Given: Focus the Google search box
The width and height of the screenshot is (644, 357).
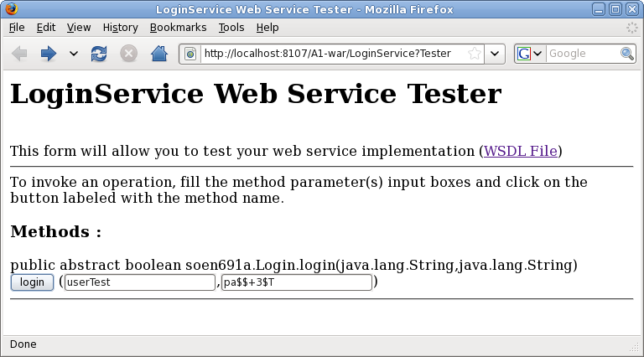Looking at the screenshot, I should click(584, 54).
